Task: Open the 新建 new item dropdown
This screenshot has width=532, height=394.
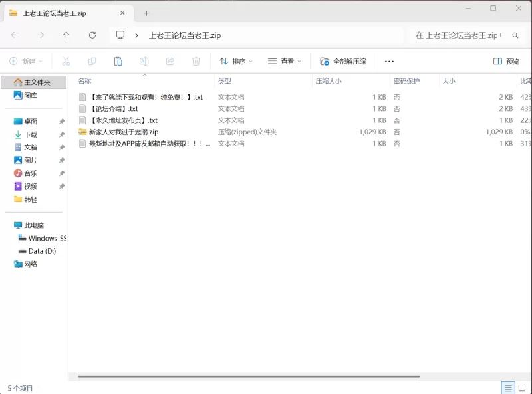Action: pyautogui.click(x=28, y=60)
